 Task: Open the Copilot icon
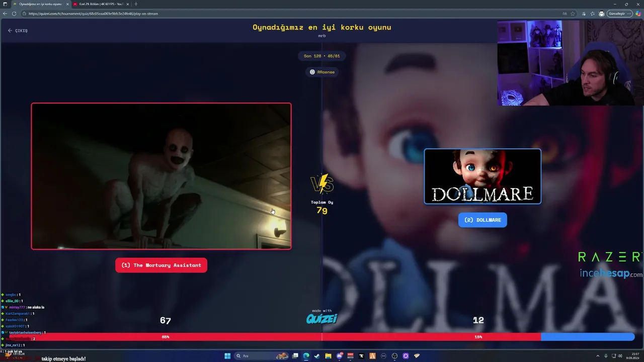[x=638, y=14]
